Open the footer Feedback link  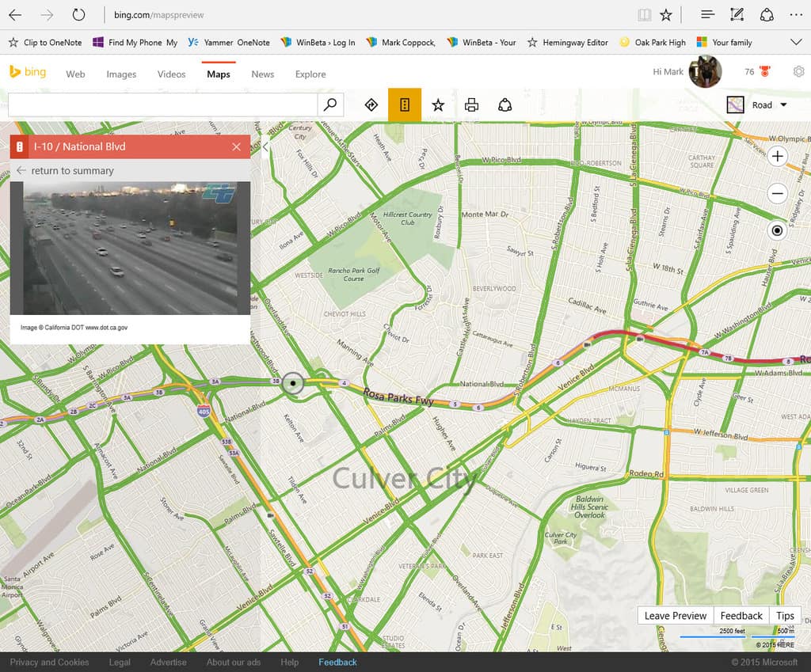[x=337, y=663]
